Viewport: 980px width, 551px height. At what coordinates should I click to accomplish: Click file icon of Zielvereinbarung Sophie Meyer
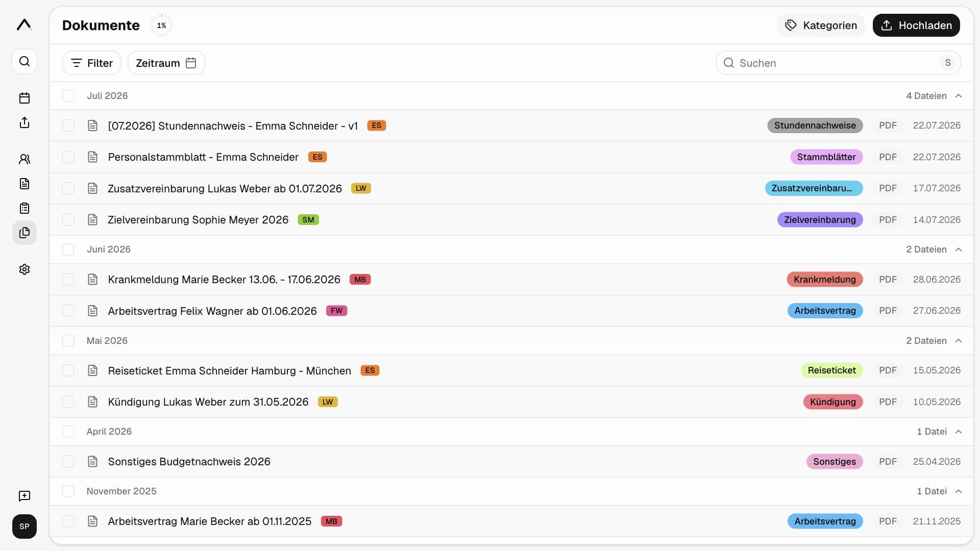click(x=92, y=220)
